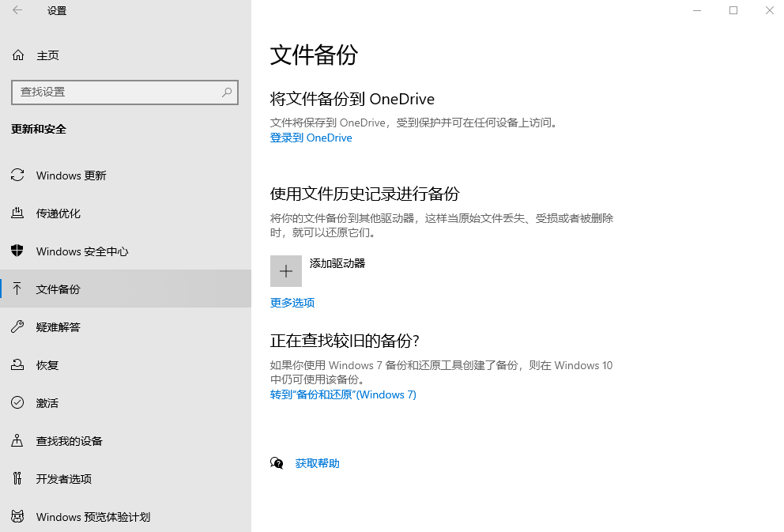Click the home icon to go to 主页
Viewport: 784px width, 532px height.
tap(17, 55)
